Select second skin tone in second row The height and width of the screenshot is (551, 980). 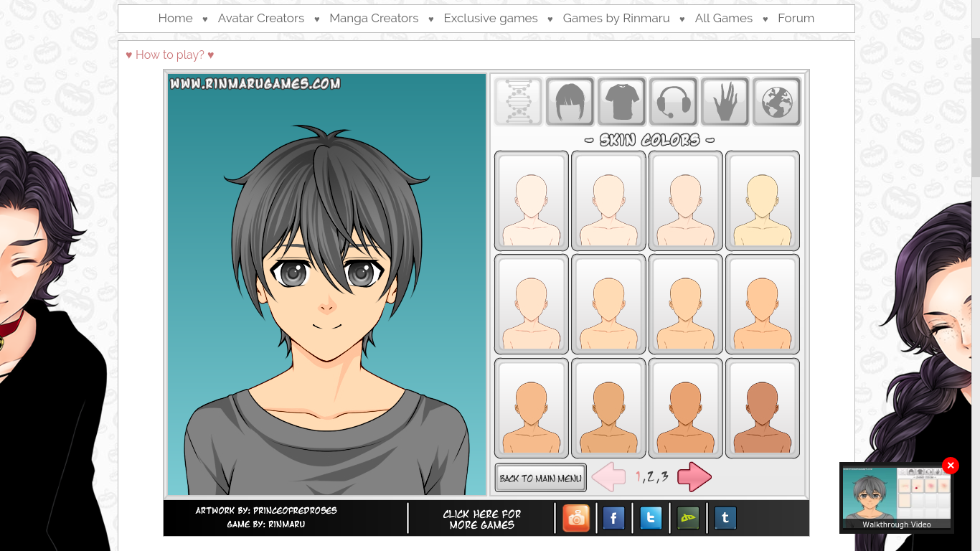608,304
